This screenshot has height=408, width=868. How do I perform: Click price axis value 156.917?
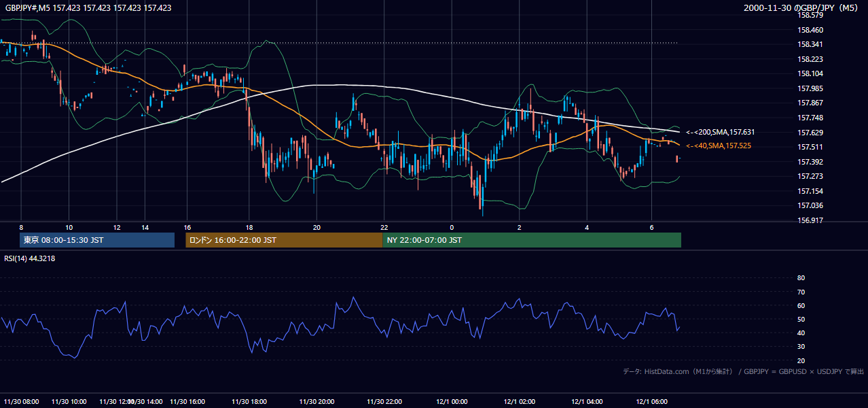click(x=810, y=220)
